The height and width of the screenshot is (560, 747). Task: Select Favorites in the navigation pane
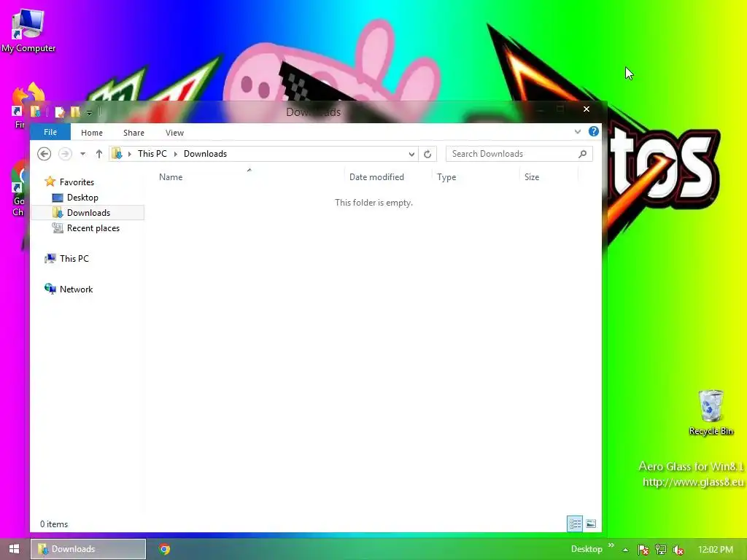click(77, 182)
